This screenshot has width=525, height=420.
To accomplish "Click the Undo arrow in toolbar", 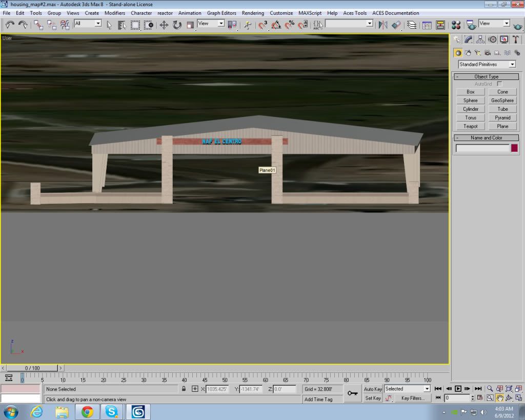I will 10,25.
